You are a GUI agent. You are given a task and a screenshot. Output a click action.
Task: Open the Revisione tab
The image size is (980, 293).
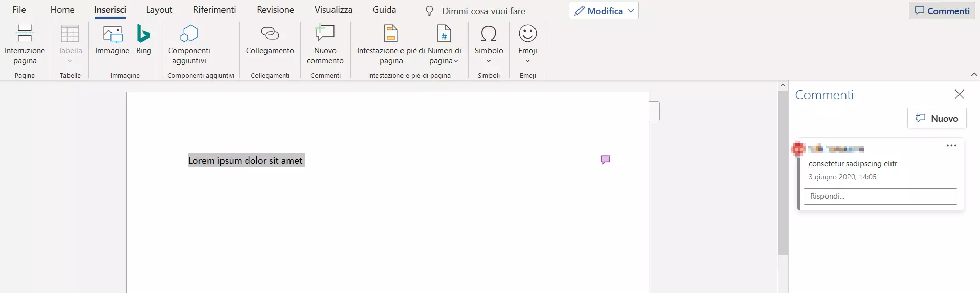(275, 10)
